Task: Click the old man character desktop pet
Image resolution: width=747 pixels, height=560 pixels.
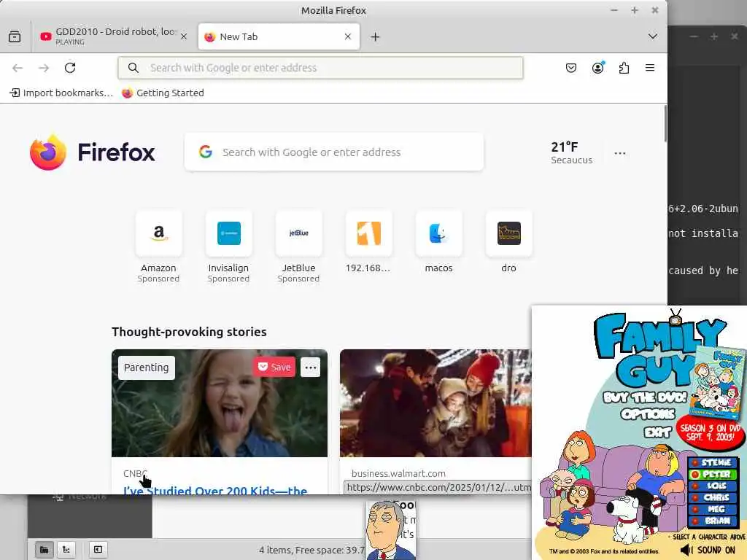Action: coord(388,529)
